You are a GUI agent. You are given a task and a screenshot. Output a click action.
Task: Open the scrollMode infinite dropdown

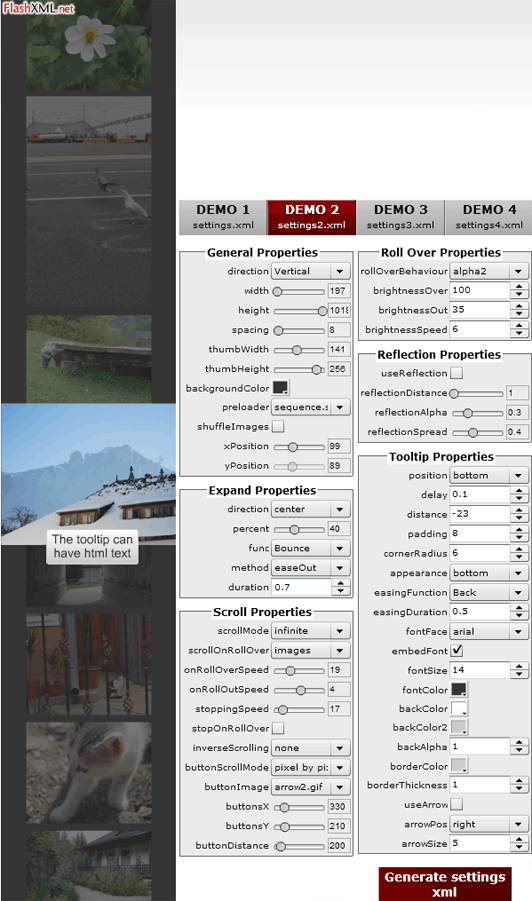click(x=310, y=631)
